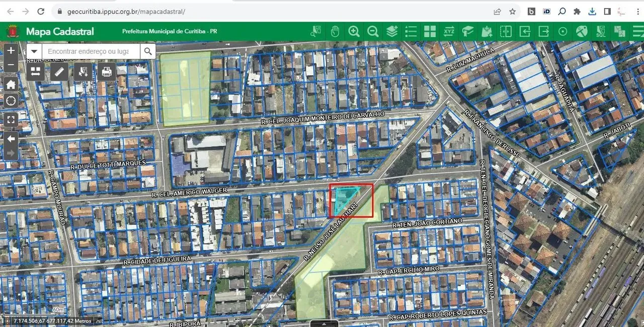Go to next map extent
This screenshot has height=327, width=644.
11,153
